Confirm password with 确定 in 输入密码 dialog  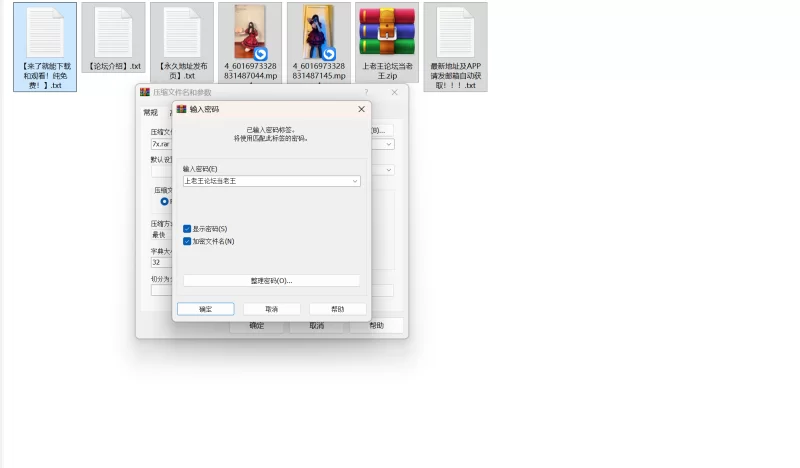tap(205, 309)
